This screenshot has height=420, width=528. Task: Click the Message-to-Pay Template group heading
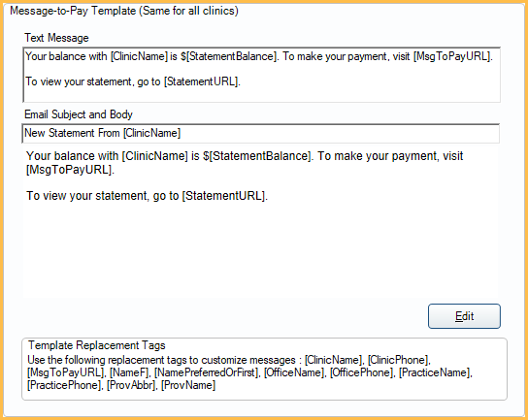coord(124,11)
